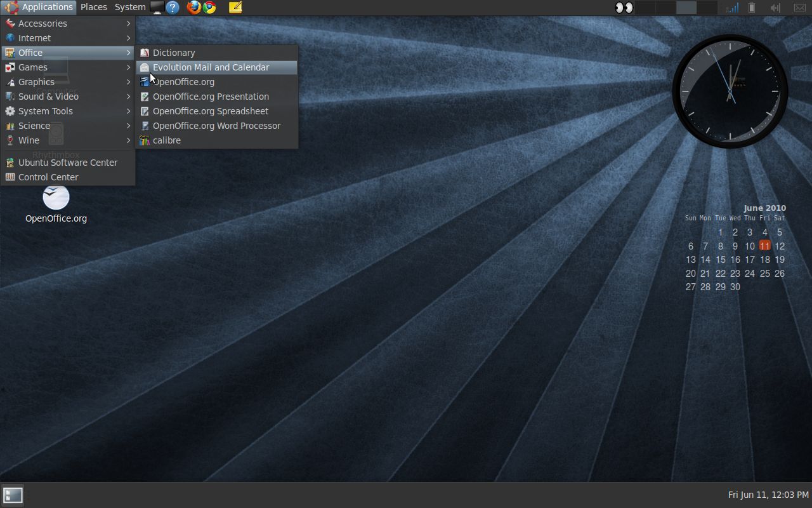Launch Google Chrome from the top panel
The image size is (812, 508).
pyautogui.click(x=209, y=8)
